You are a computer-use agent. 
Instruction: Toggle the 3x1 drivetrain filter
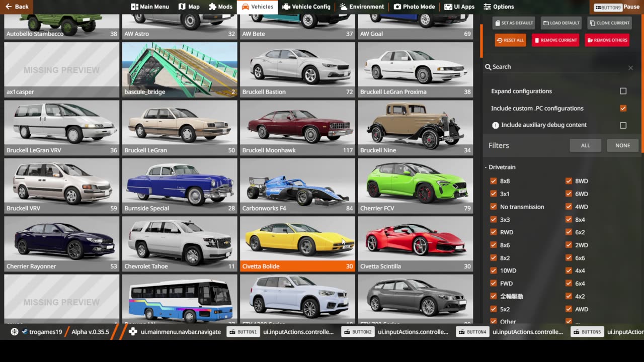(x=493, y=194)
